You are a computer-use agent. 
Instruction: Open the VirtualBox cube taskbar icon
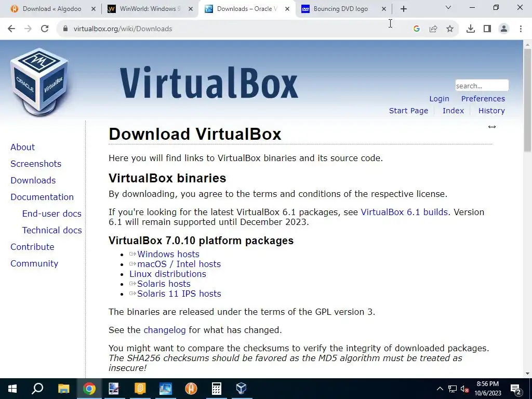click(241, 389)
